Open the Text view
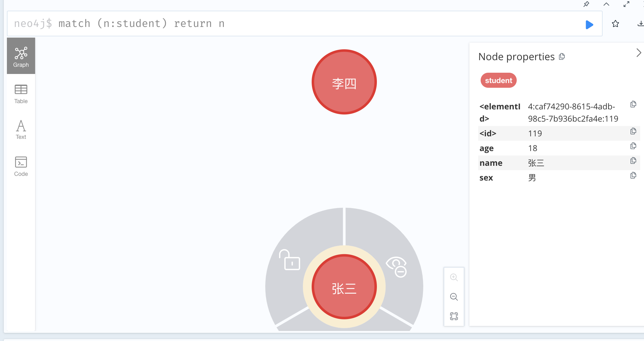Viewport: 644px width, 341px height. point(21,129)
